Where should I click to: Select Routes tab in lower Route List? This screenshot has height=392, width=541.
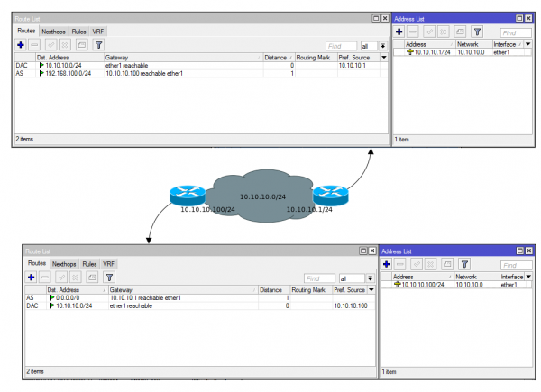37,263
